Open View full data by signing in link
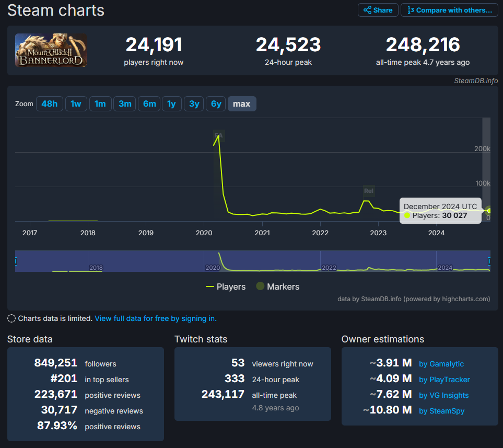The height and width of the screenshot is (448, 503). coord(156,318)
